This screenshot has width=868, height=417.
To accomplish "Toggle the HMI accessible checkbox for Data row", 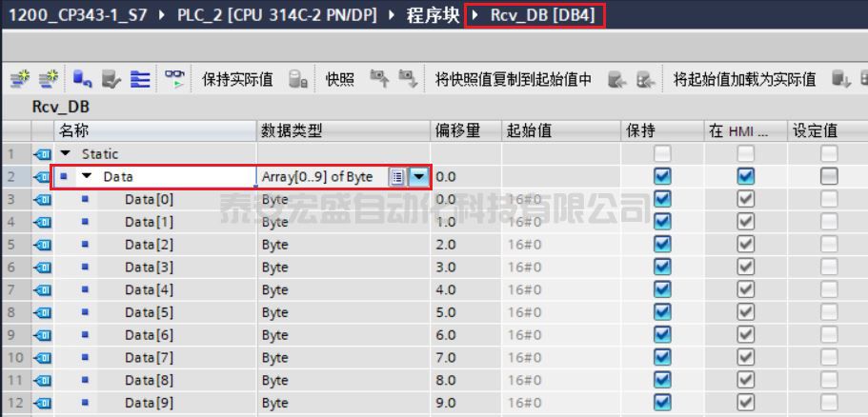I will pyautogui.click(x=746, y=176).
